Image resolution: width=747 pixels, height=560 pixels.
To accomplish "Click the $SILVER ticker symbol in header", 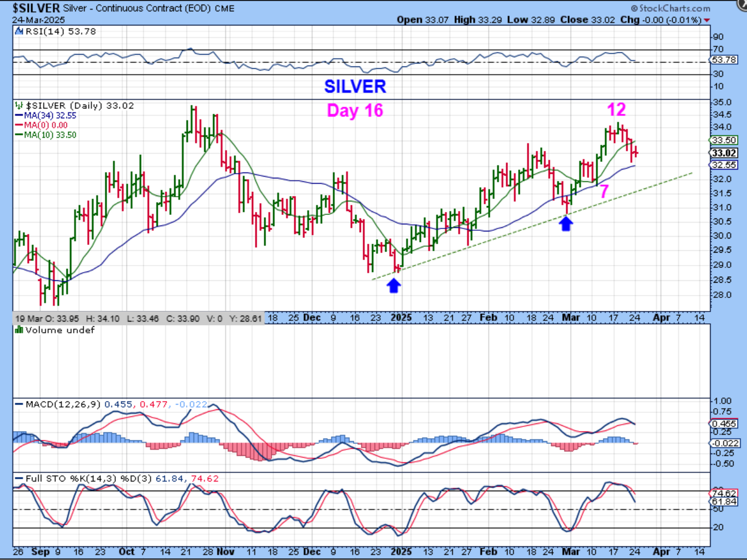I will [x=35, y=9].
